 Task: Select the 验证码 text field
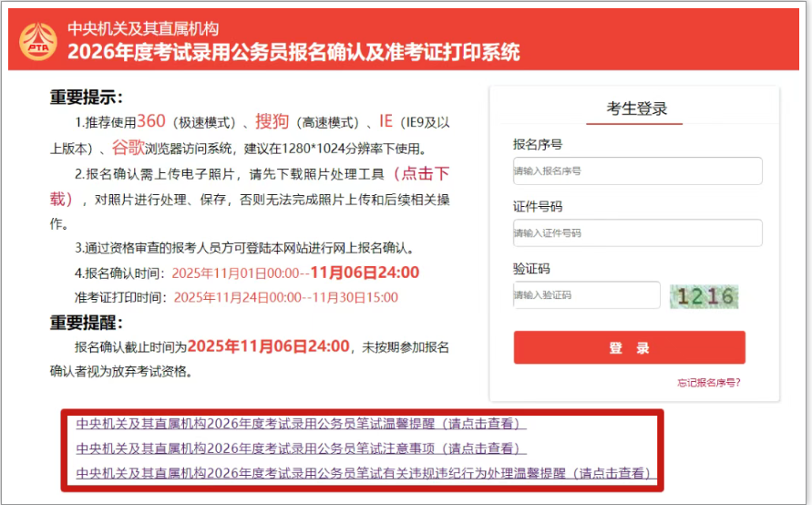[x=586, y=295]
